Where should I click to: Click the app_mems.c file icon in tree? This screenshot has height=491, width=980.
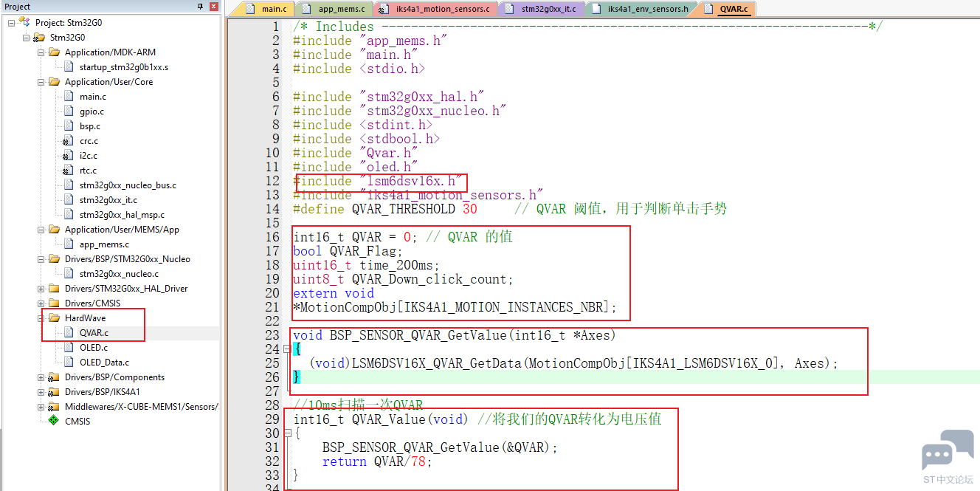[x=69, y=244]
